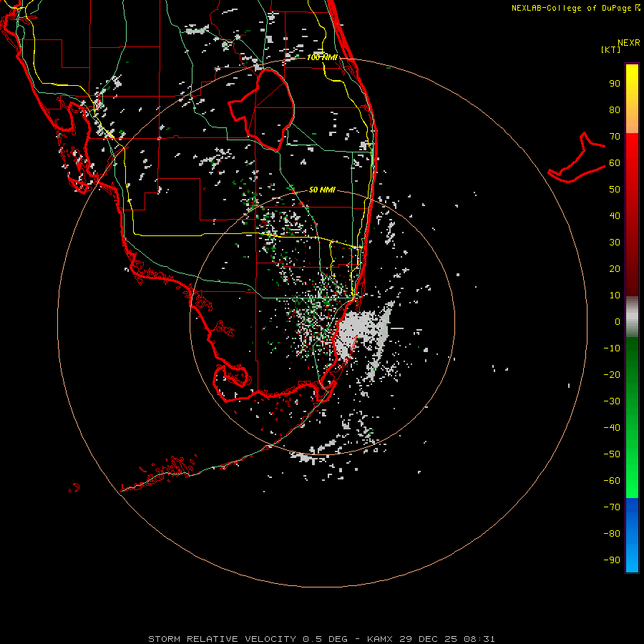Click the -20 knot scale value

612,374
